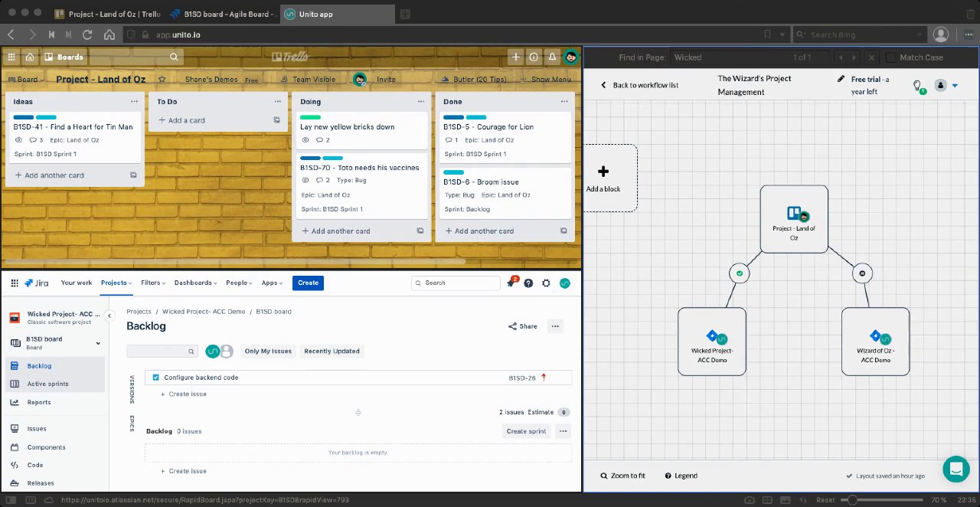Open Jira settings gear
Screen dimensions: 980x507
coord(546,283)
